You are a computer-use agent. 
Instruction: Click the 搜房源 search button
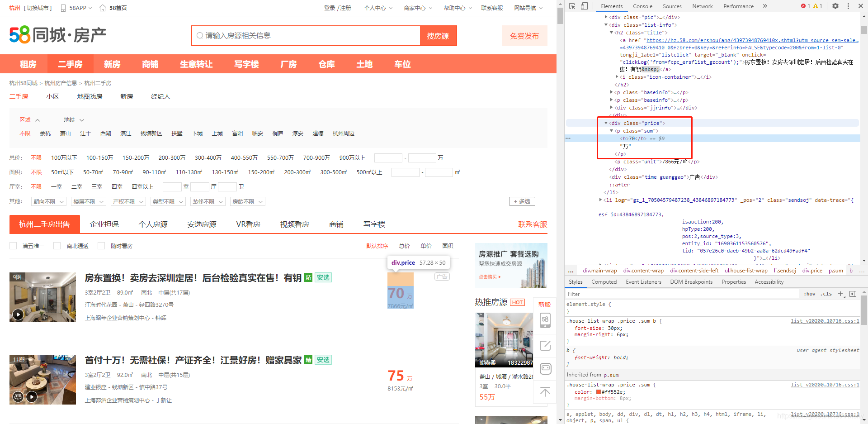[438, 36]
